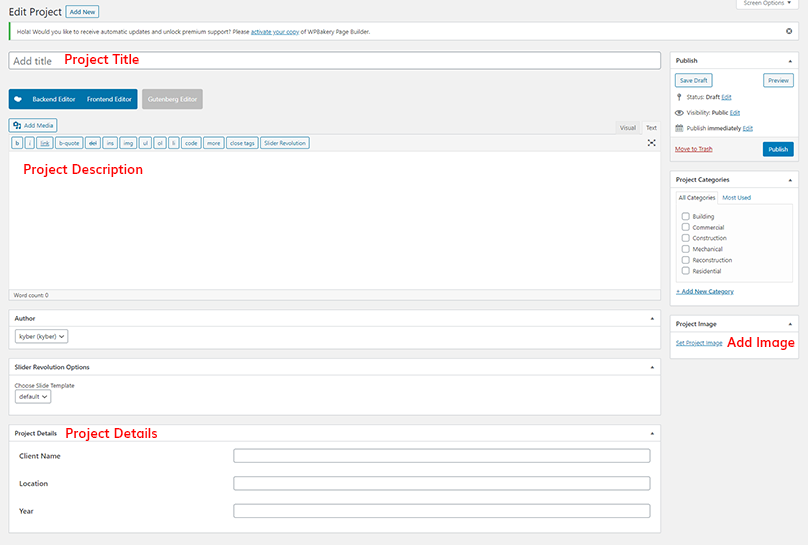Click the blue Publish button

777,149
